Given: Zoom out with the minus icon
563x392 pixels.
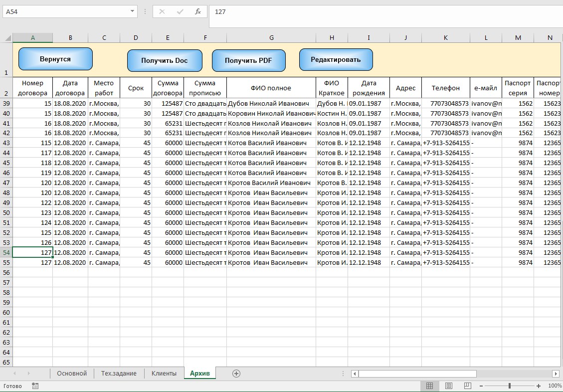Looking at the screenshot, I should tap(482, 386).
